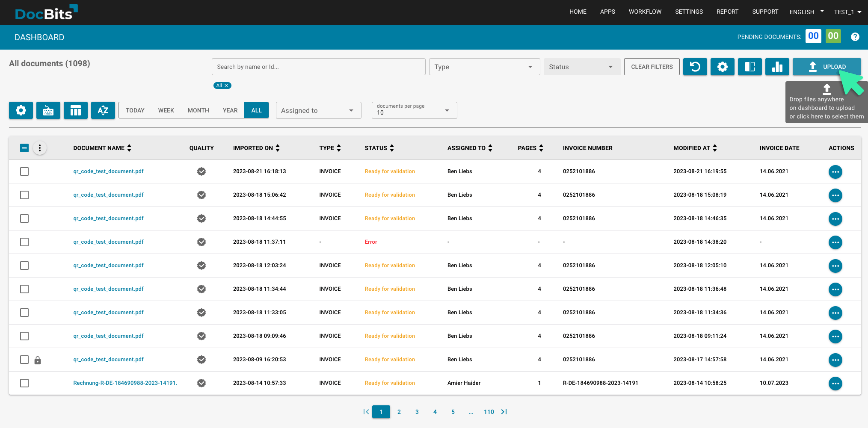Check row imported 2023-08-21 16:18:13
Screen dimensions: 868x428
click(x=24, y=171)
